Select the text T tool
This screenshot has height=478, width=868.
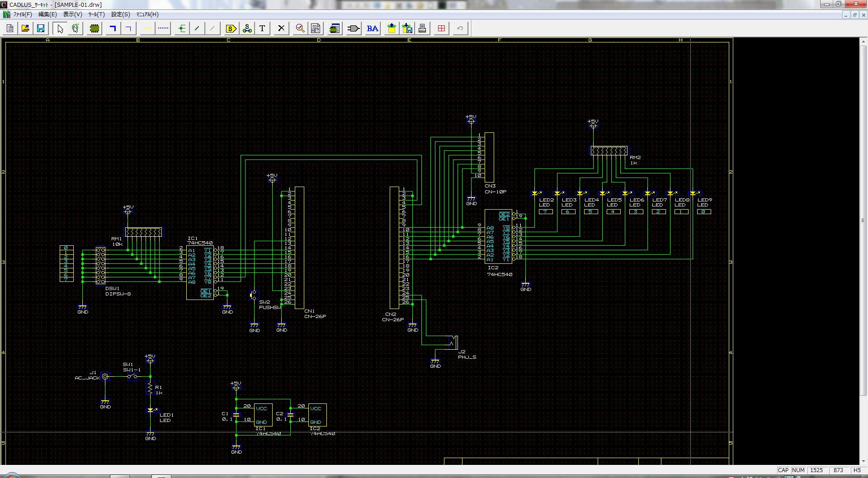[x=262, y=28]
